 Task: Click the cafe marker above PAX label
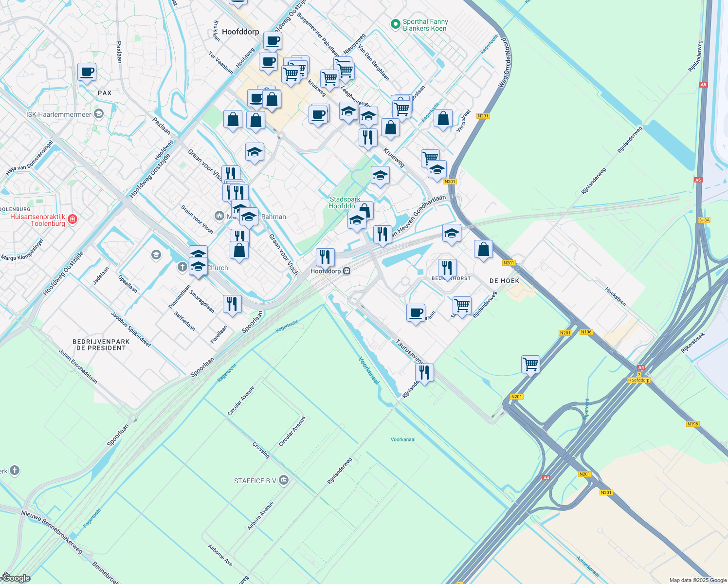[x=87, y=73]
